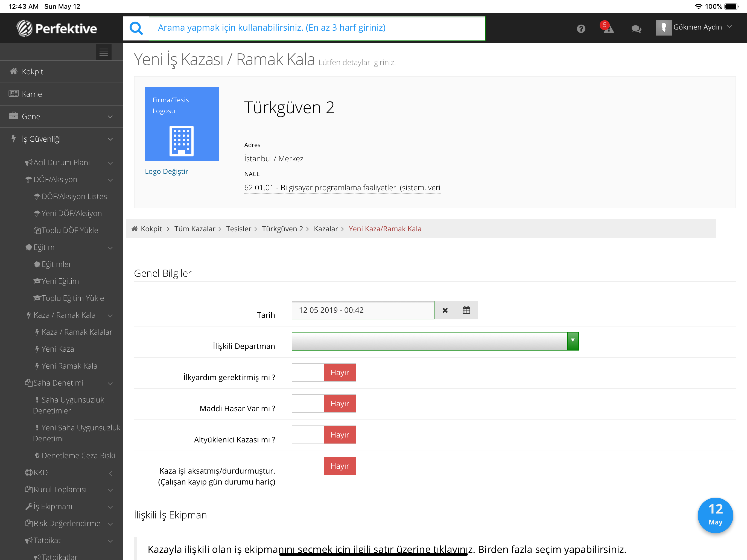Open Toplu DÖF Yükle menu item
747x560 pixels.
coord(66,230)
